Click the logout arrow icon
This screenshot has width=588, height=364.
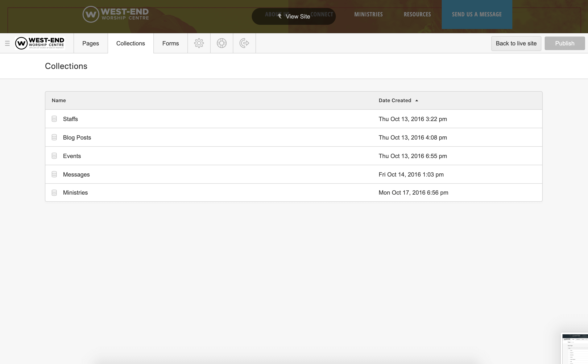[x=244, y=43]
